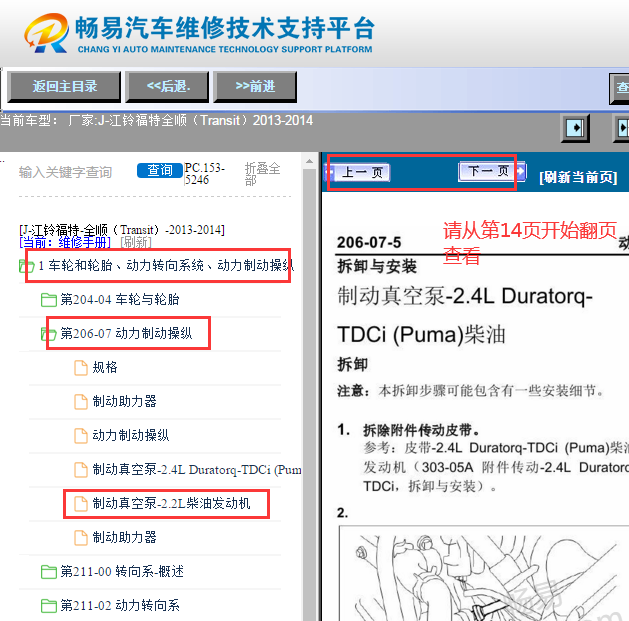Click the first panel arrow icon button
This screenshot has width=629, height=621.
click(575, 128)
